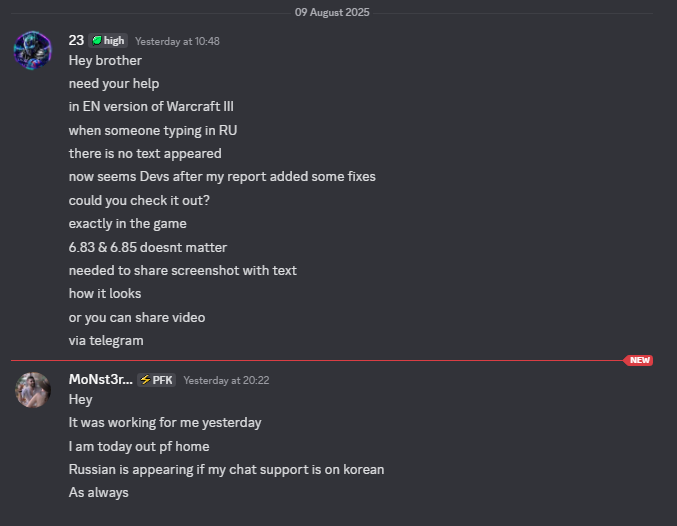Click the 'Yesterday at 20:22' timestamp
The image size is (677, 526).
(226, 380)
